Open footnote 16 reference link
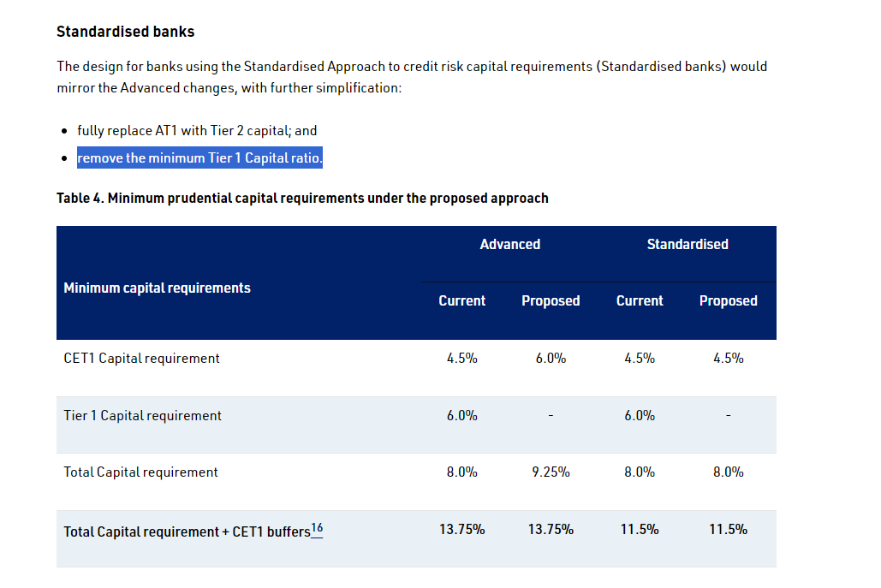 (317, 529)
